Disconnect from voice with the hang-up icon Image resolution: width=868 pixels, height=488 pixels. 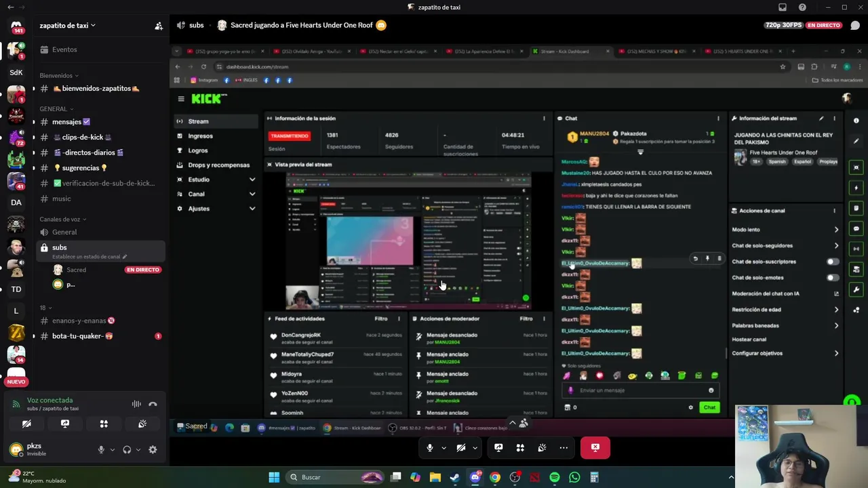tap(153, 404)
